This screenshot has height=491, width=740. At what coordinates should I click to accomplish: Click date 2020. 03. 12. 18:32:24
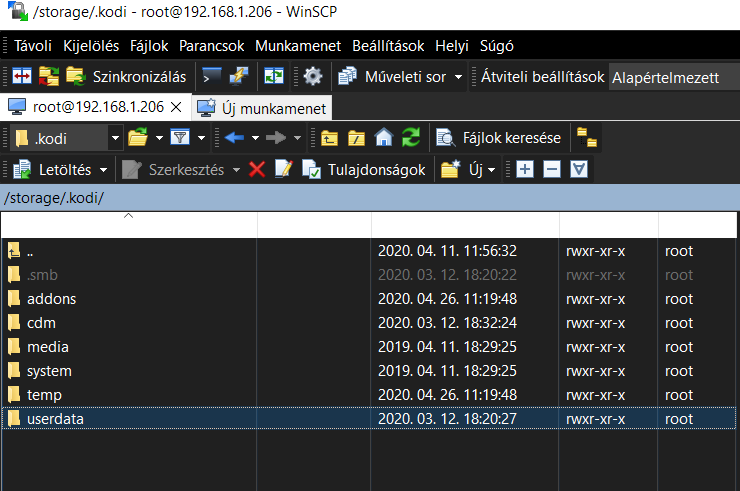point(447,323)
